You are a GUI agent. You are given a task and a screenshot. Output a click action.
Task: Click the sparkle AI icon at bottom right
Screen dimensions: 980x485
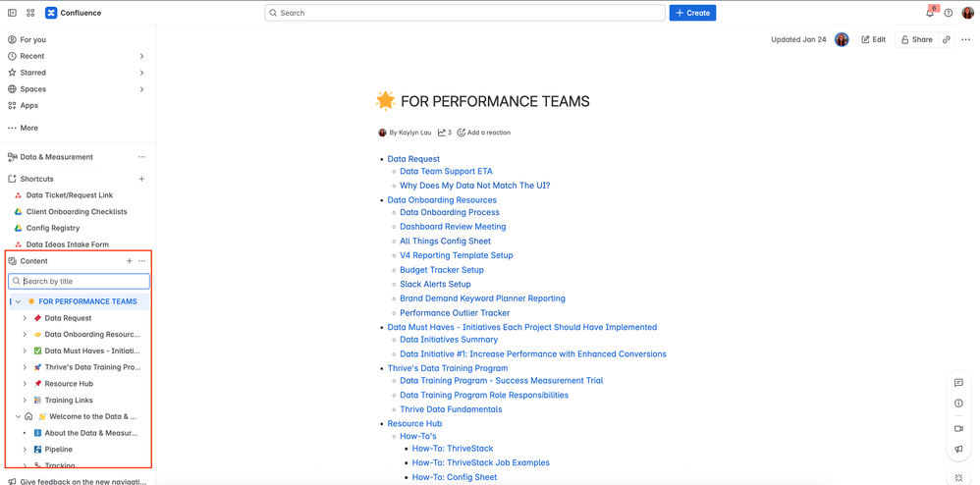(x=958, y=477)
